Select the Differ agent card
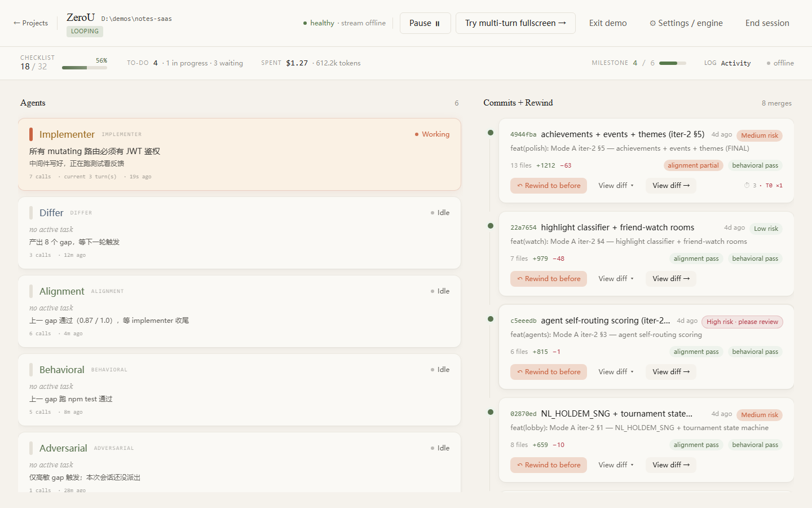The image size is (812, 508). coord(240,233)
